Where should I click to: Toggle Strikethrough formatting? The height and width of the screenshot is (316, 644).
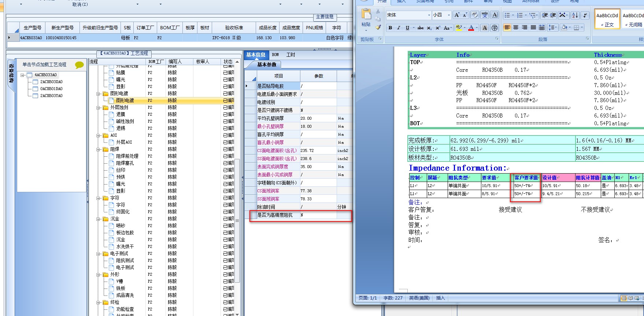tap(421, 28)
